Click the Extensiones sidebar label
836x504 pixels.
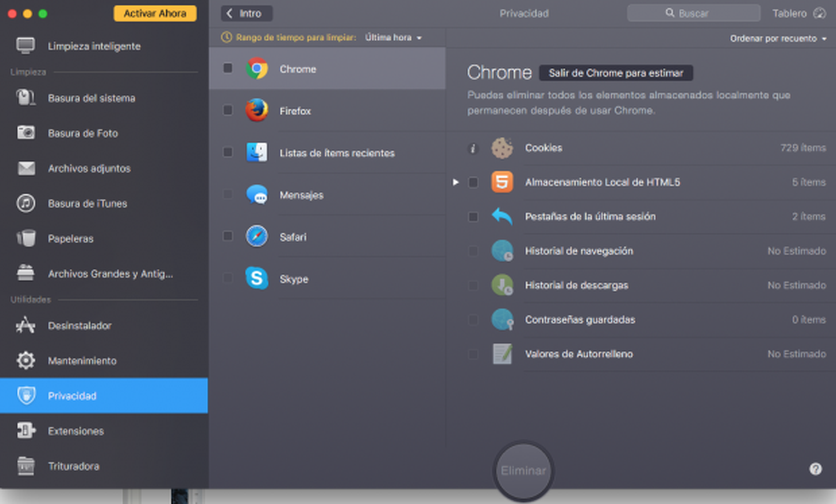click(76, 431)
